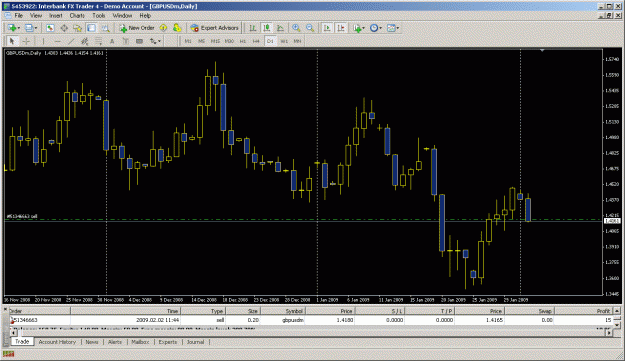Open the MetaEditor yellow diamond icon
The width and height of the screenshot is (625, 361).
pyautogui.click(x=163, y=28)
